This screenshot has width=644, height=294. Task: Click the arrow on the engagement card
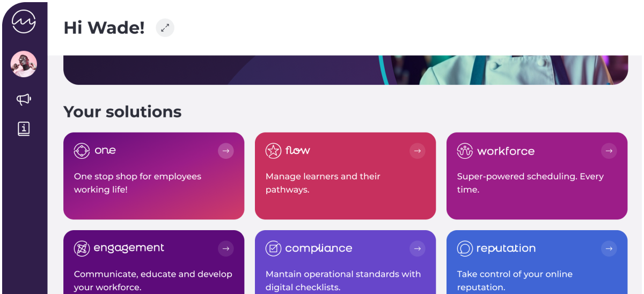tap(226, 248)
